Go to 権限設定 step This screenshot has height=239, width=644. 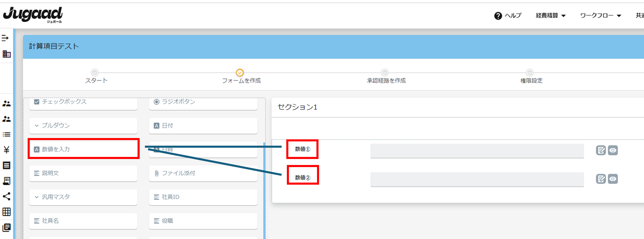(x=531, y=77)
